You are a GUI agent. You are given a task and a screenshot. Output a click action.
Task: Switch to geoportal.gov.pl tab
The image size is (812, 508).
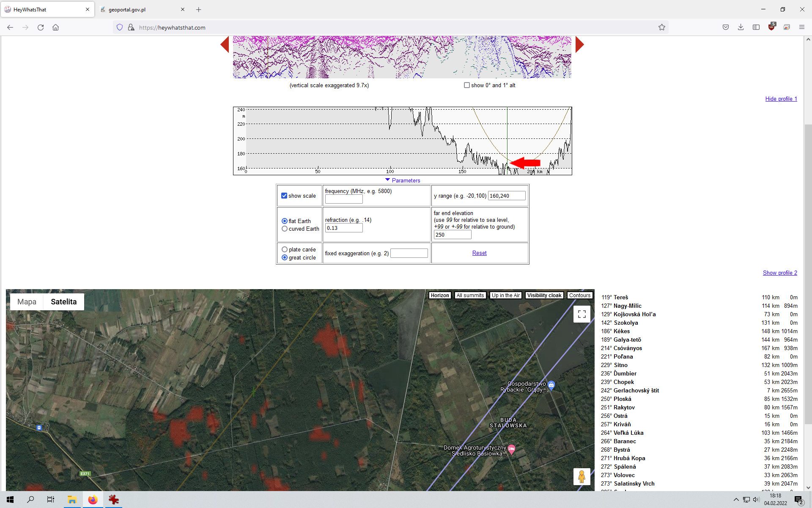click(127, 9)
